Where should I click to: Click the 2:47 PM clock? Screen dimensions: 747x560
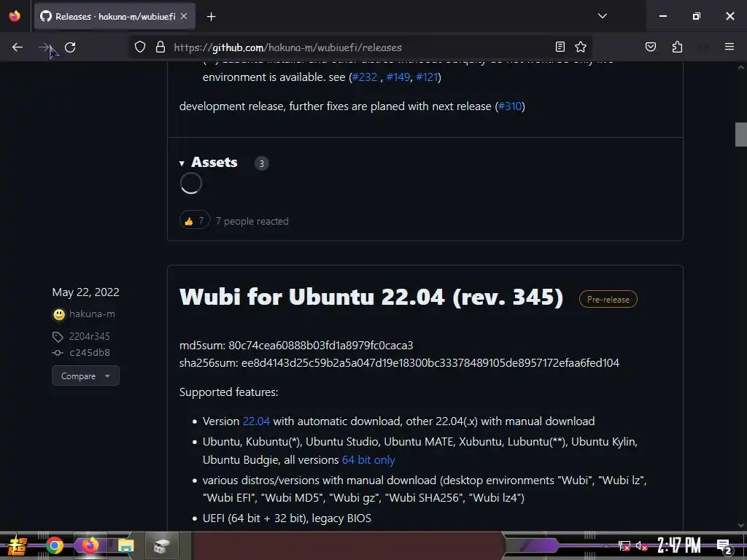[x=679, y=545]
